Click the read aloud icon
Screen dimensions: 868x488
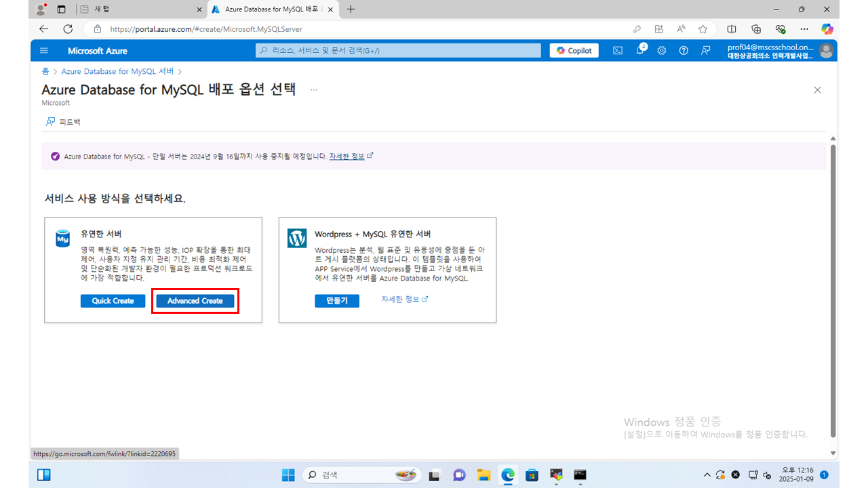pos(681,29)
